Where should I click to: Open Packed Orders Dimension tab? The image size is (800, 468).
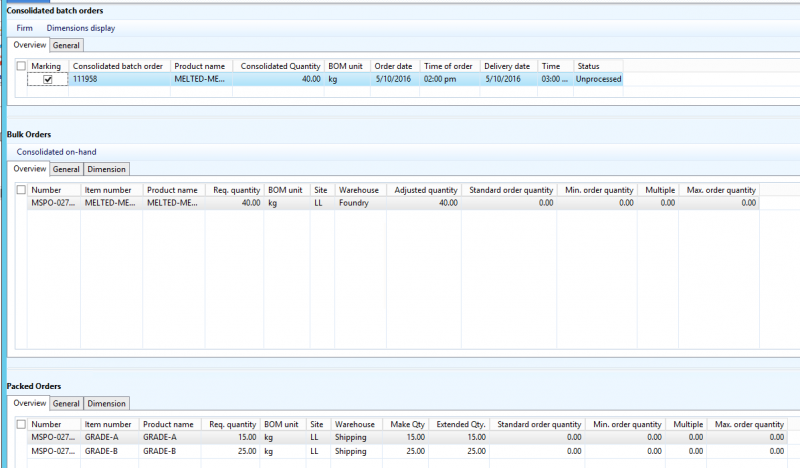pos(106,404)
